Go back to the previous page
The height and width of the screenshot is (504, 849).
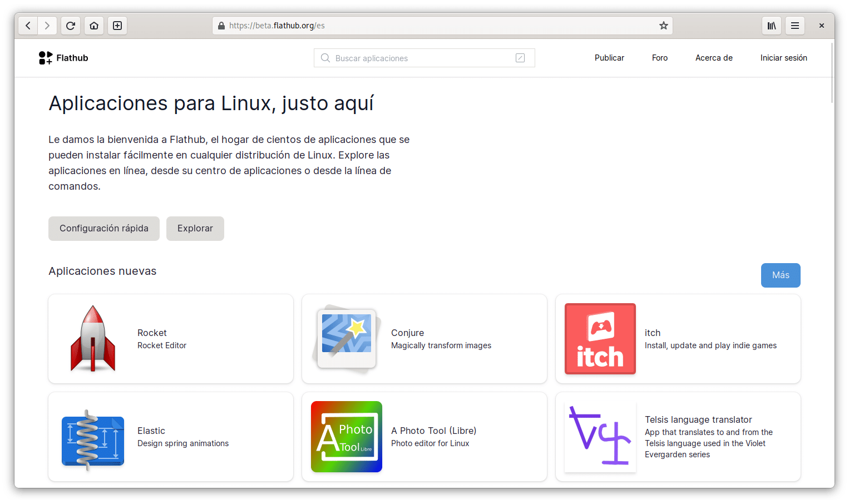28,25
